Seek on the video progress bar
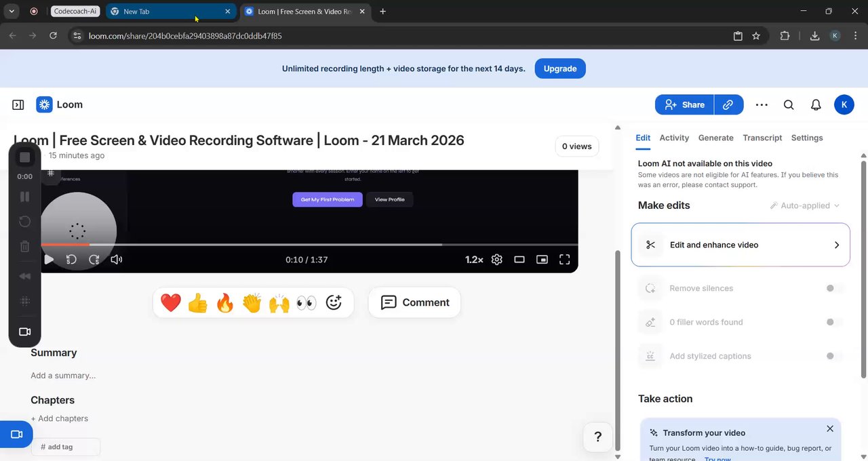Image resolution: width=868 pixels, height=461 pixels. [x=309, y=245]
